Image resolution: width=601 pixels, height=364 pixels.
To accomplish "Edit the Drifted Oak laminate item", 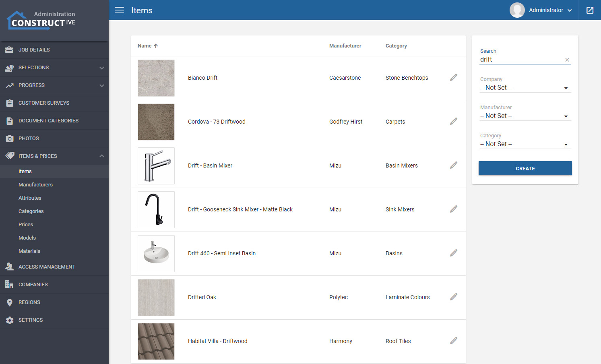I will click(453, 297).
